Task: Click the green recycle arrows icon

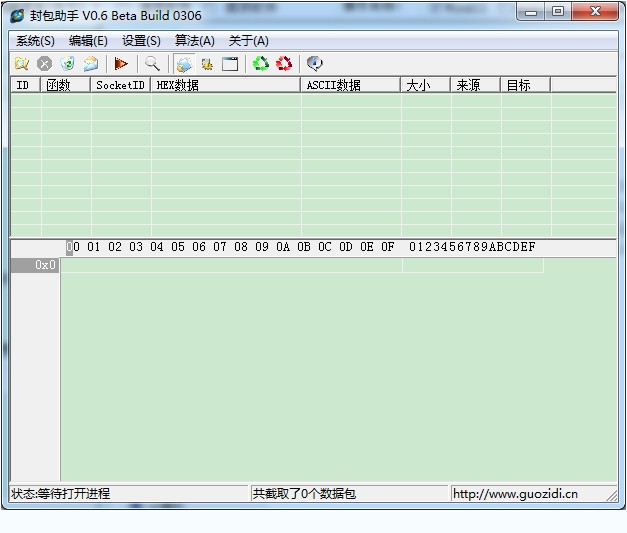Action: tap(261, 64)
